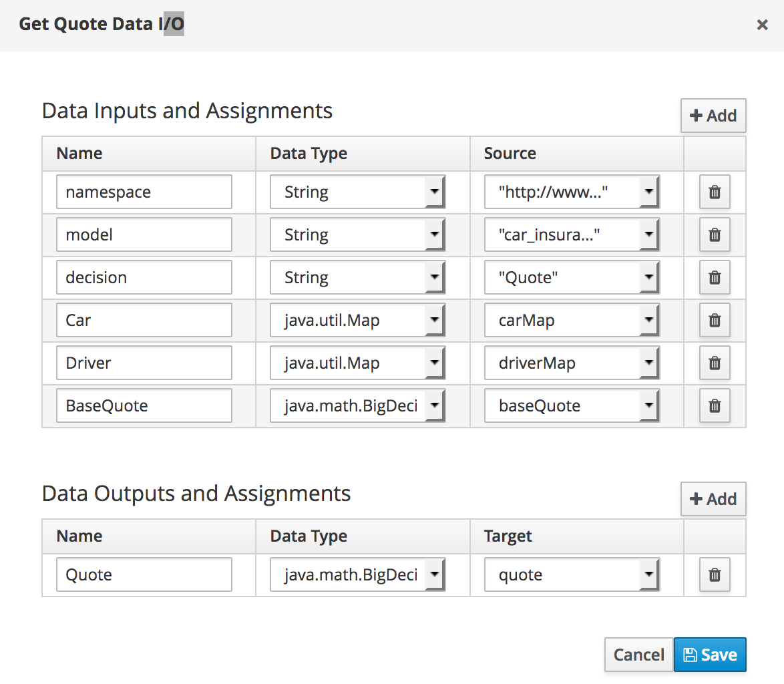Image resolution: width=784 pixels, height=684 pixels.
Task: Open the Source dropdown for Car row
Action: pos(649,320)
